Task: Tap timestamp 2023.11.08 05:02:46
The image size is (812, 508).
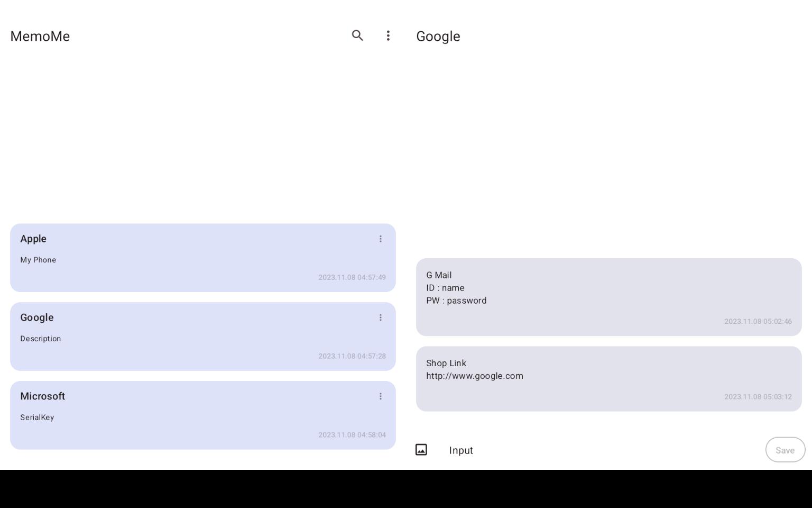Action: pyautogui.click(x=758, y=321)
